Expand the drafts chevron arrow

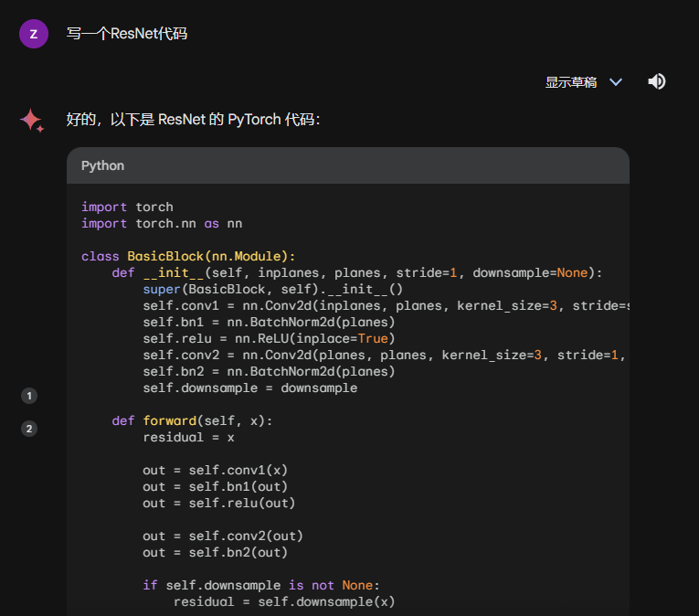(x=616, y=82)
